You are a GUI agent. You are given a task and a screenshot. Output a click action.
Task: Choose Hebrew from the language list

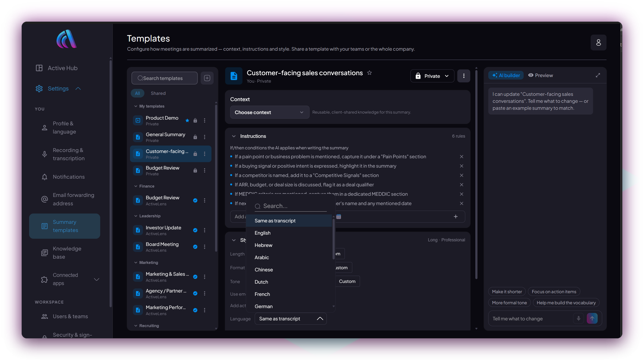point(289,245)
